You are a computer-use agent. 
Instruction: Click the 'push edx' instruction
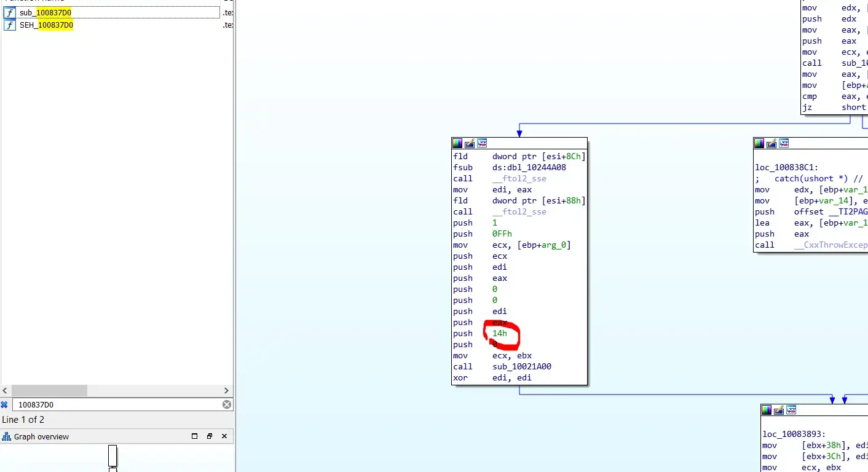[x=829, y=19]
